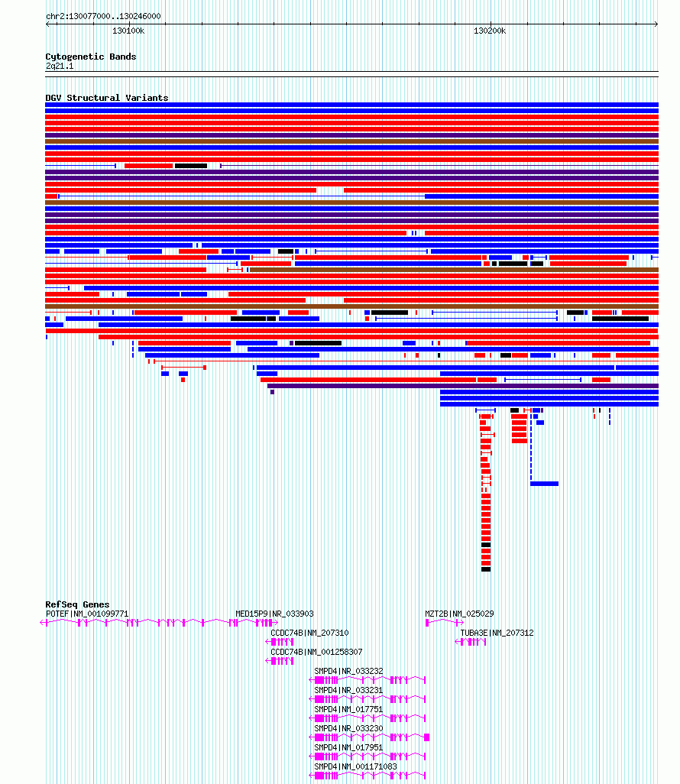The height and width of the screenshot is (784, 680).
Task: Click the 2q21.1 cytogenetic band bar
Action: tap(351, 74)
